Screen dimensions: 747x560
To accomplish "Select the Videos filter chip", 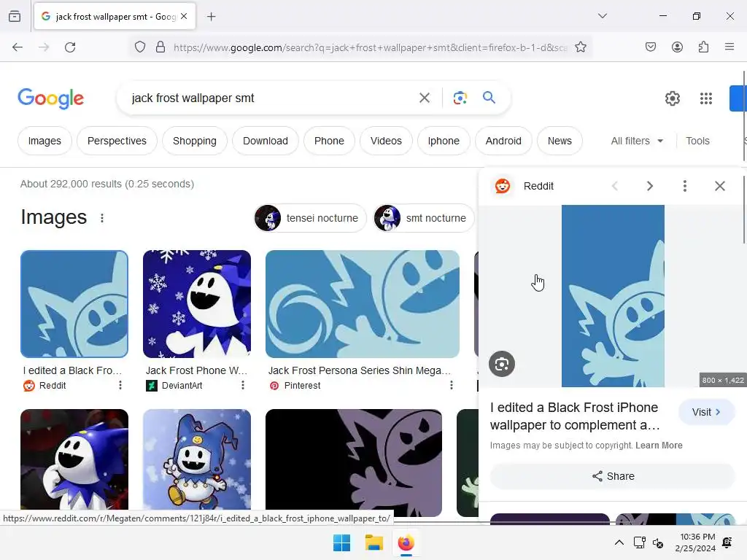I will coord(386,141).
